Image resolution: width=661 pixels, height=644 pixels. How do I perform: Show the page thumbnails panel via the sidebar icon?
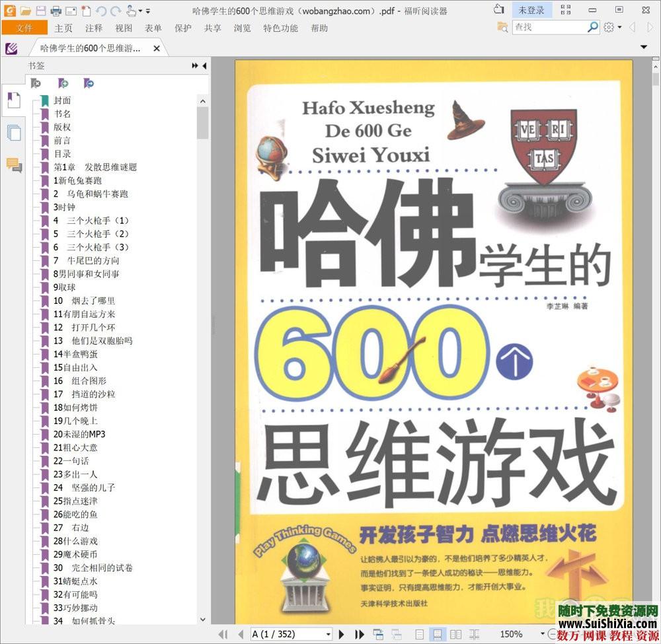click(14, 133)
